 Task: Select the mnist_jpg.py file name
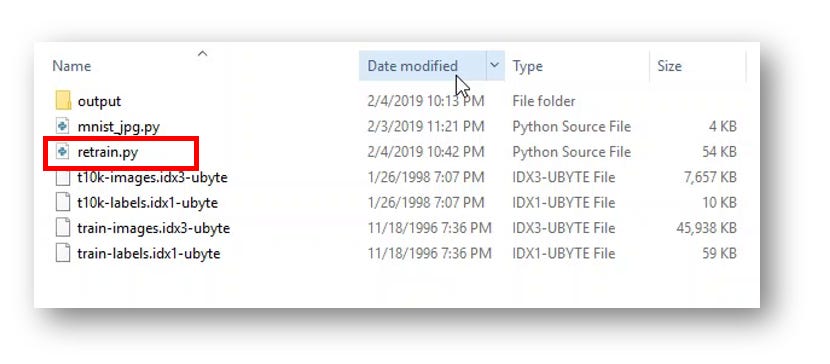click(119, 127)
